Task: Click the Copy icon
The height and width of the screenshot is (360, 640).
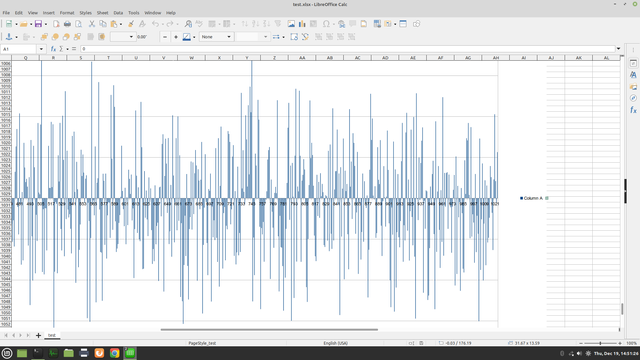Action: click(x=103, y=24)
